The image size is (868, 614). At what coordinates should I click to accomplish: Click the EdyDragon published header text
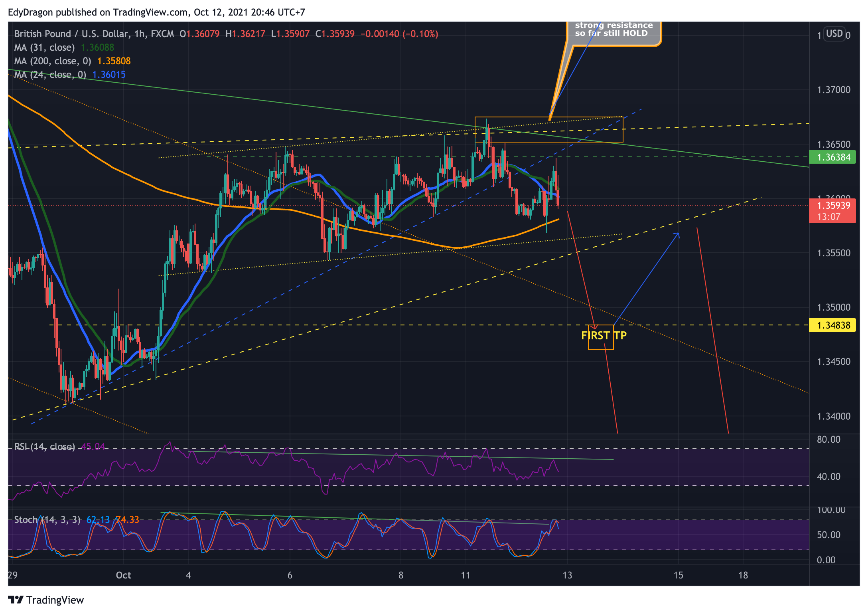[x=156, y=12]
